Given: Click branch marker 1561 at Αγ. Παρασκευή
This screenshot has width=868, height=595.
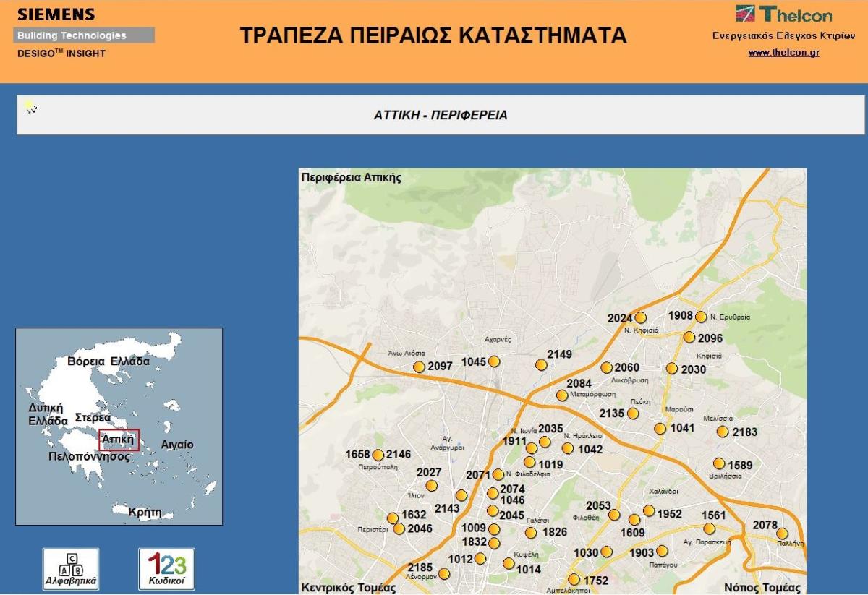Looking at the screenshot, I should (709, 528).
